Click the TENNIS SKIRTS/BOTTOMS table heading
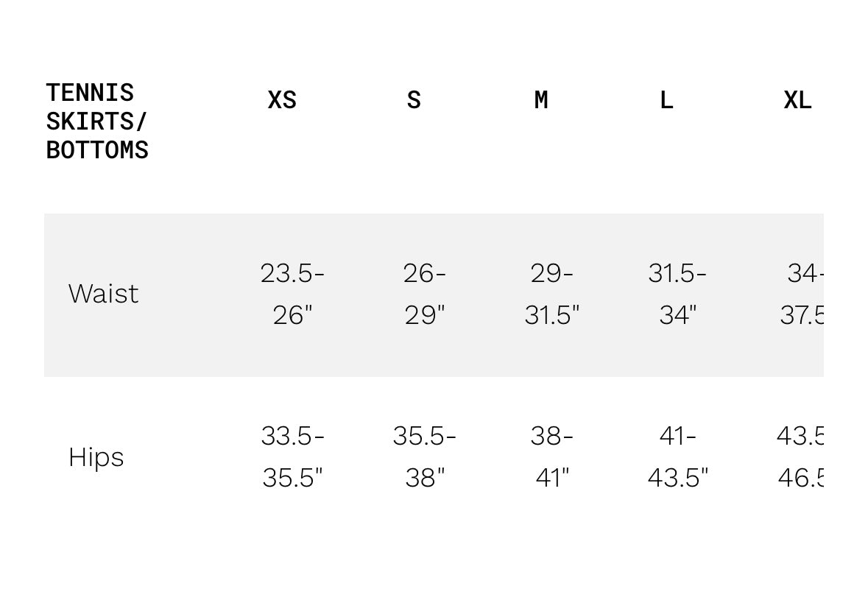Screen dimensions: 868x589 pyautogui.click(x=97, y=121)
